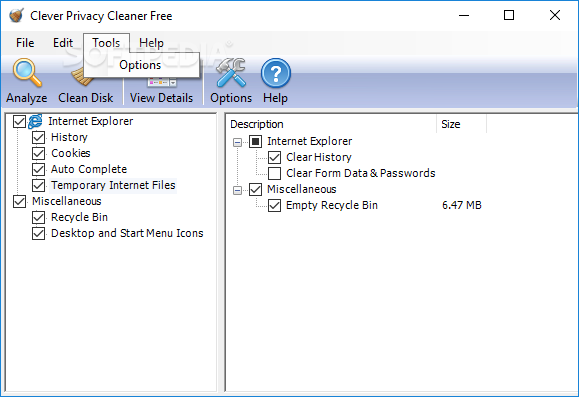Toggle the History checkbox
This screenshot has height=397, width=579.
[38, 137]
